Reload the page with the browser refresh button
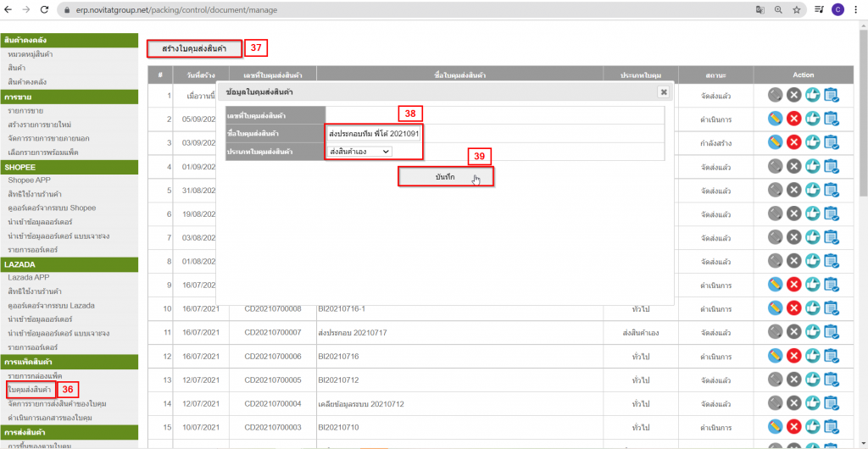The width and height of the screenshot is (868, 449). [45, 9]
